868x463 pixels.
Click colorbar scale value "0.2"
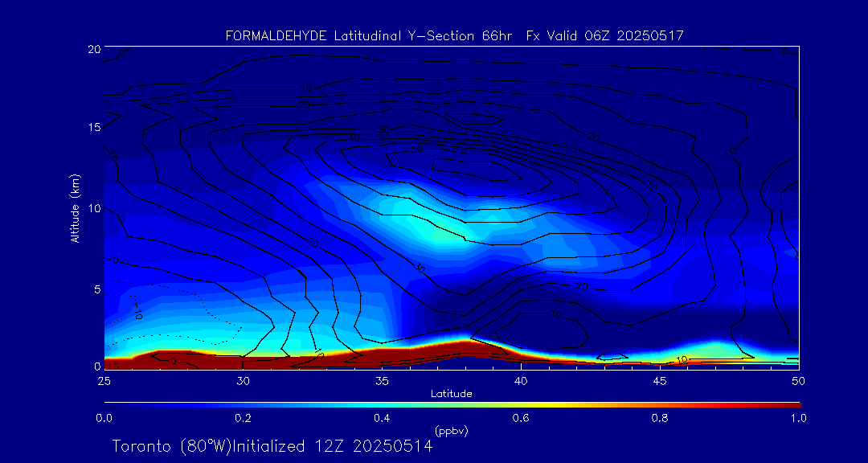[243, 418]
